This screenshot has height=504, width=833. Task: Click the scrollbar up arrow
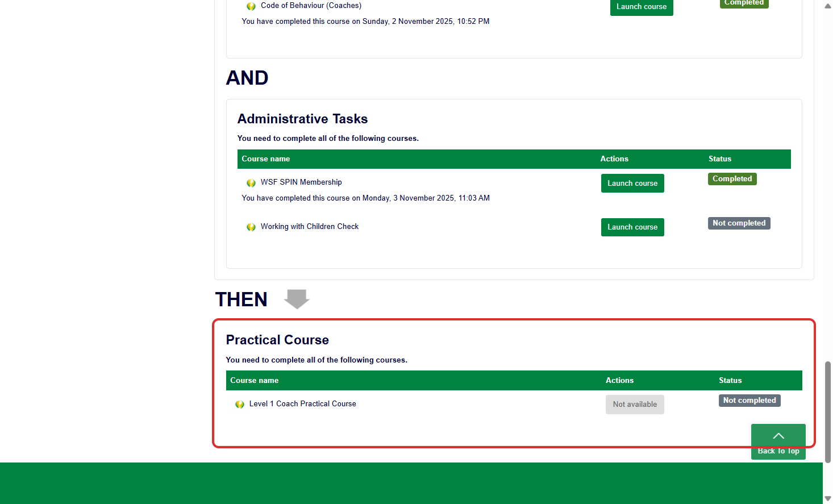tap(828, 6)
